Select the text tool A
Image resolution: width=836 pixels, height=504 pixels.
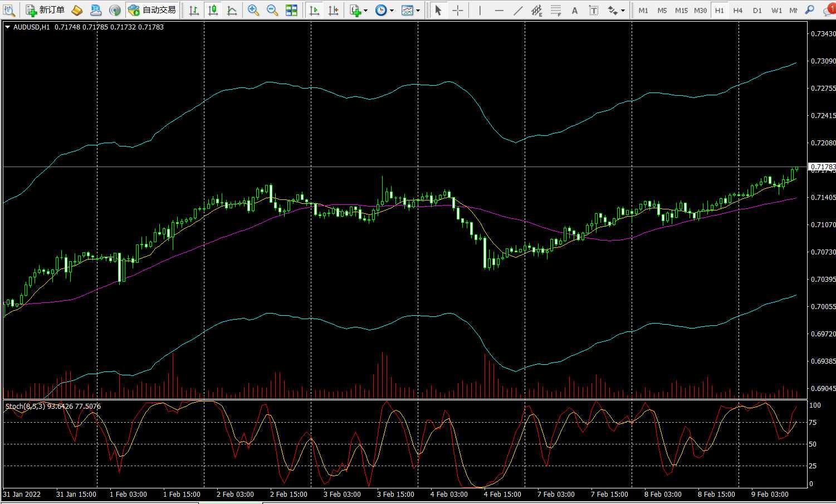pyautogui.click(x=575, y=10)
